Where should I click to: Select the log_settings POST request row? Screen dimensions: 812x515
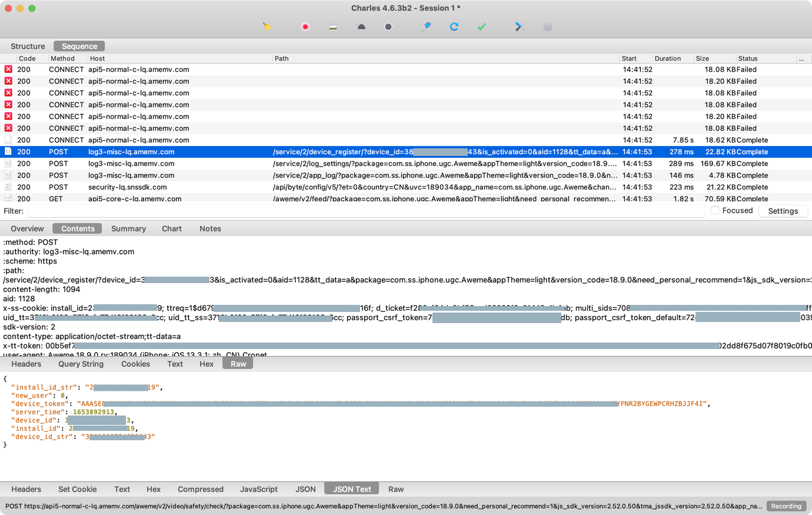(x=406, y=164)
